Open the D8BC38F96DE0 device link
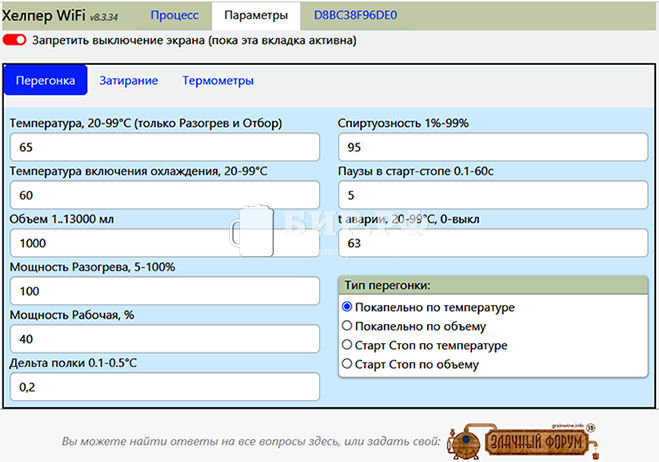 click(x=356, y=15)
